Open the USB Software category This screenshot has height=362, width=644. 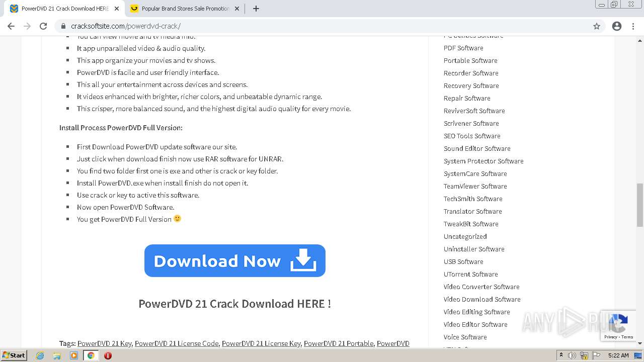pyautogui.click(x=463, y=261)
